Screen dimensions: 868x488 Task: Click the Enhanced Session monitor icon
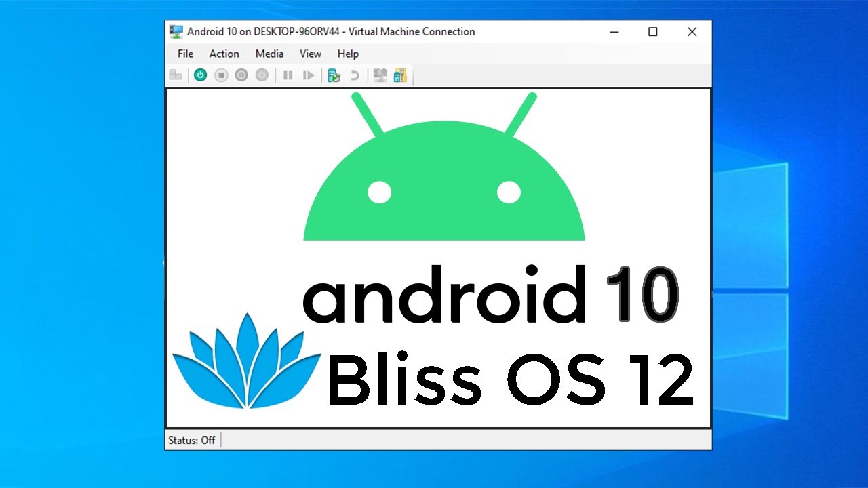point(380,75)
